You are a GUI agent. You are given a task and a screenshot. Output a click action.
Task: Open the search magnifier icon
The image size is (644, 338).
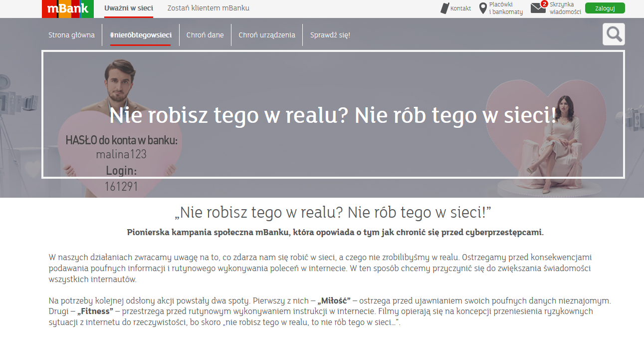pyautogui.click(x=614, y=34)
